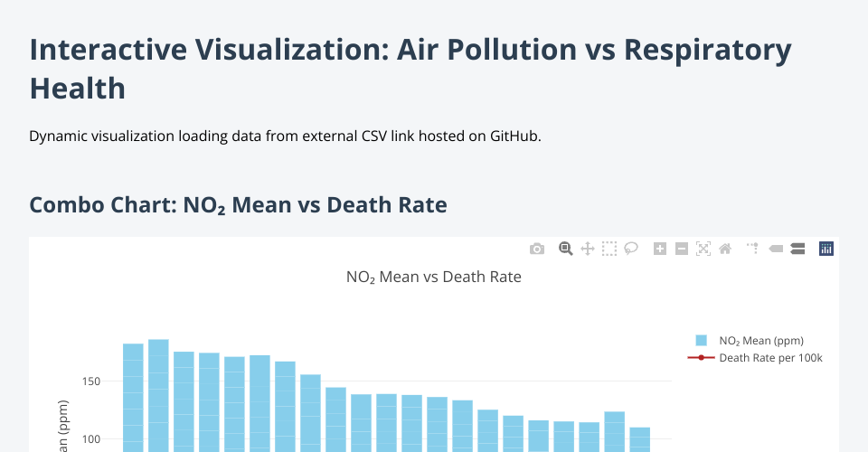Download plot as PNG camera icon

(x=537, y=249)
